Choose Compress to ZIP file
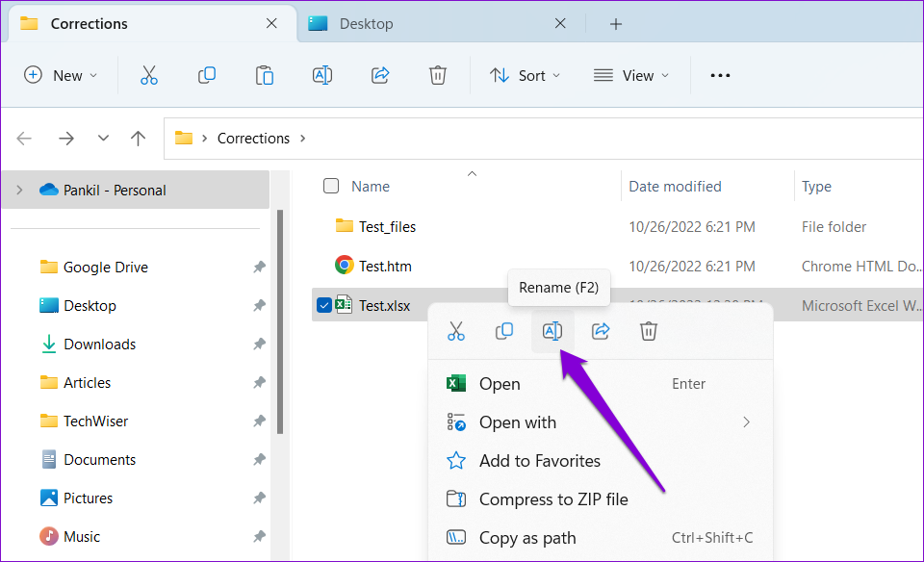 (600, 499)
